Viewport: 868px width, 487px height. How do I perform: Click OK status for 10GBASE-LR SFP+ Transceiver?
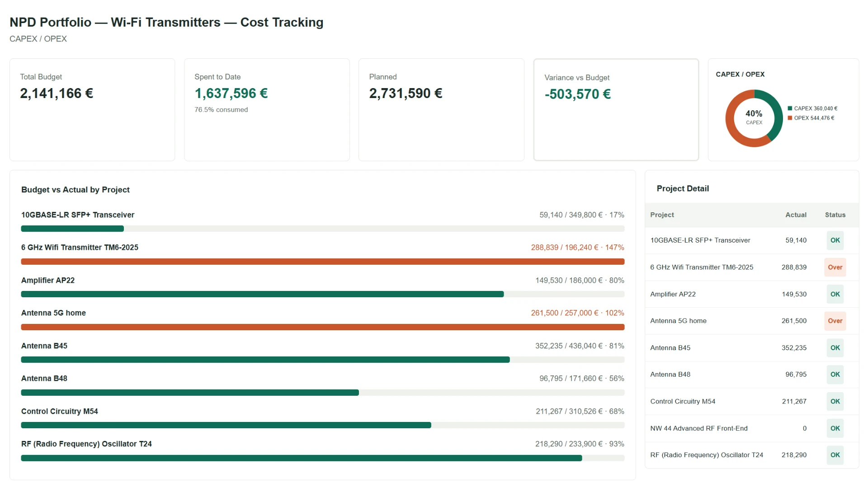(x=835, y=240)
